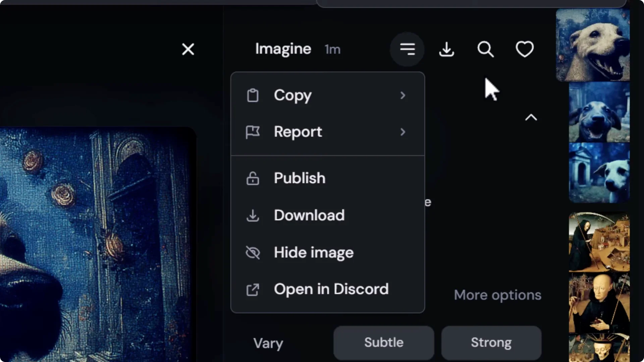The image size is (644, 362).
Task: Click the download icon beside the search icon
Action: [446, 49]
